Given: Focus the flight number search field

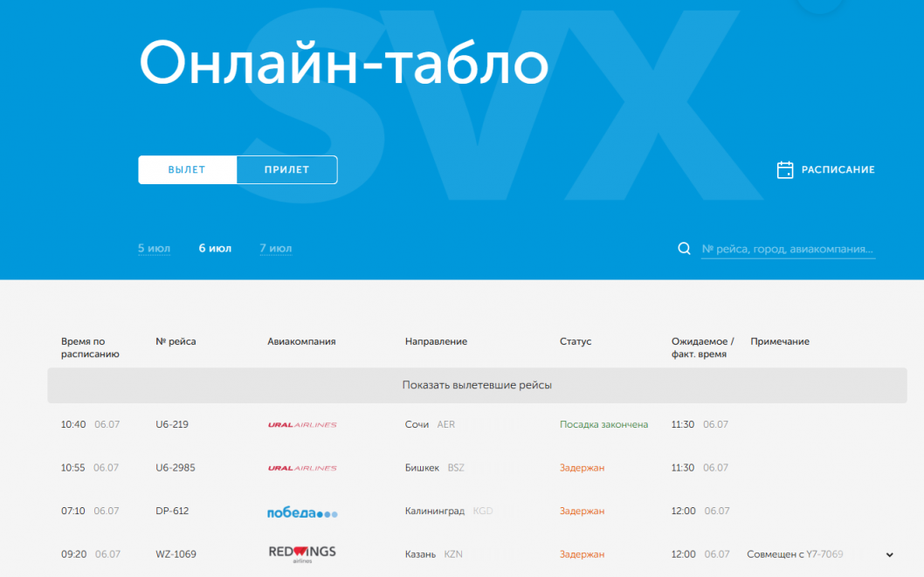Looking at the screenshot, I should (x=788, y=249).
